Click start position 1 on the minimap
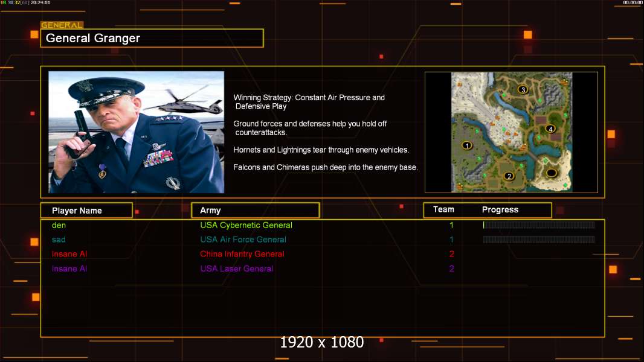 click(x=466, y=145)
